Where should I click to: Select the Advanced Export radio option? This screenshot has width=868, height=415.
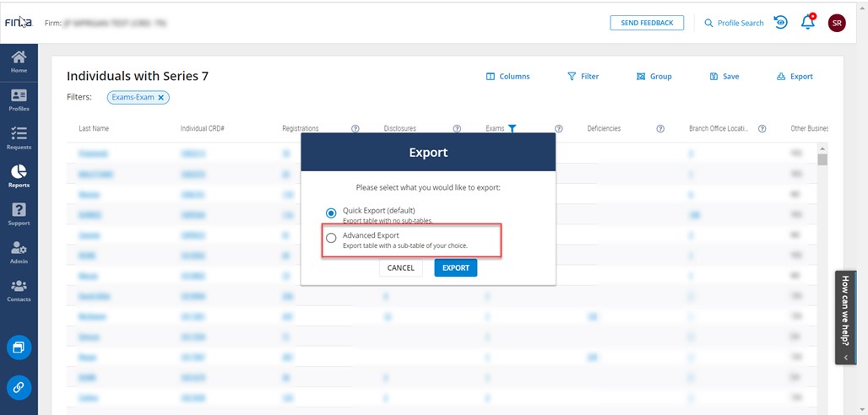pos(331,239)
